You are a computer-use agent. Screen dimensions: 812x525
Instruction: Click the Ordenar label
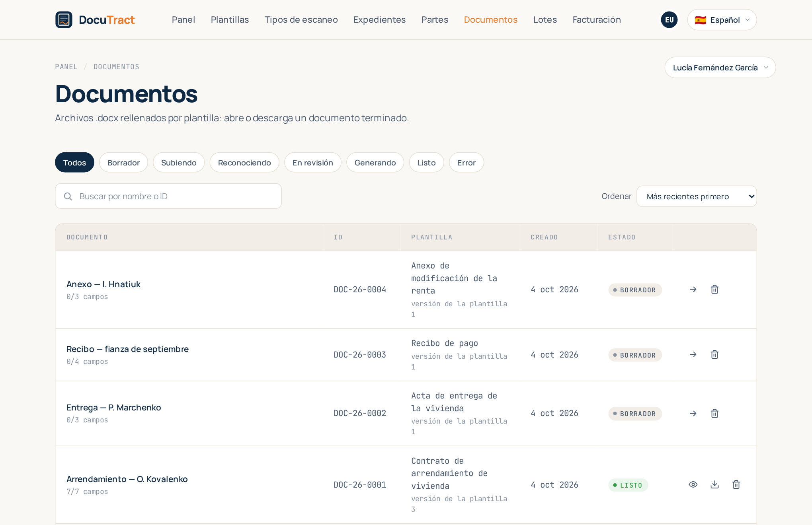click(x=616, y=196)
